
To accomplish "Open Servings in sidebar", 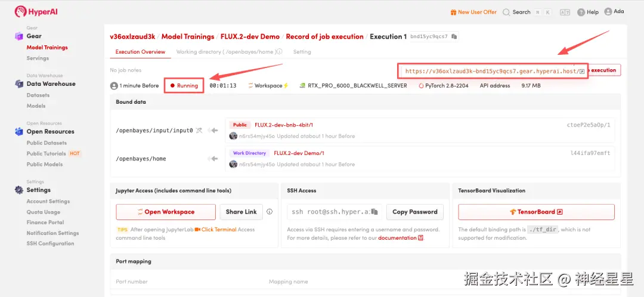I will coord(38,58).
